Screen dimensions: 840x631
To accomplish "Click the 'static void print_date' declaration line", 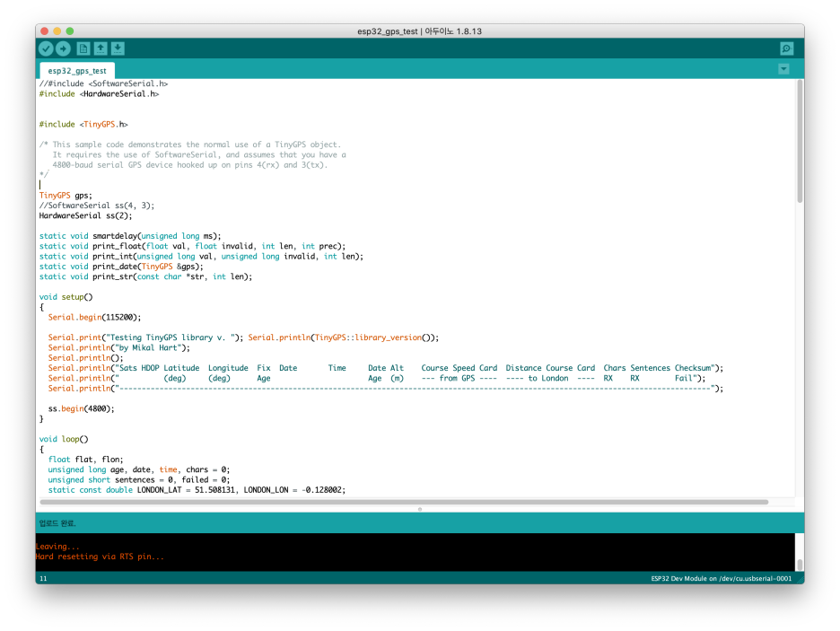I will point(121,267).
